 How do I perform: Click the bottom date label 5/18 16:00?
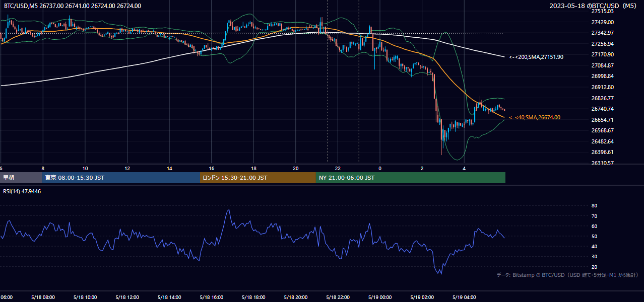[x=212, y=297]
